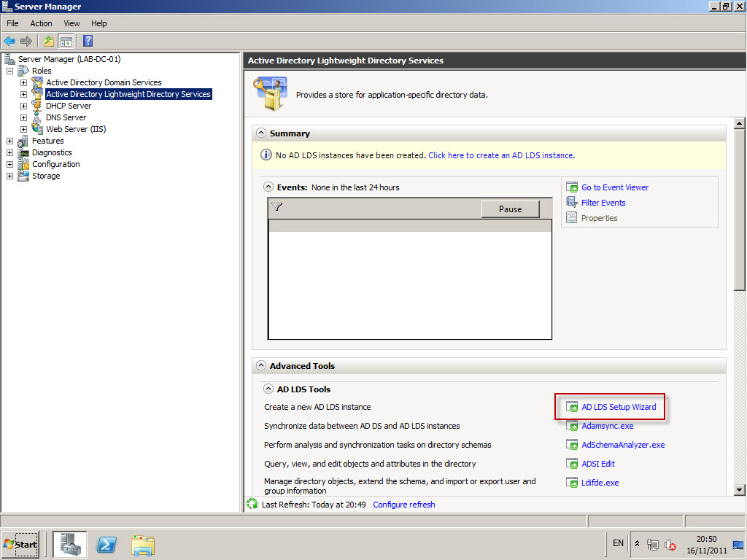Click the details pane scroll up arrow
Viewport: 747px width, 560px height.
point(739,123)
